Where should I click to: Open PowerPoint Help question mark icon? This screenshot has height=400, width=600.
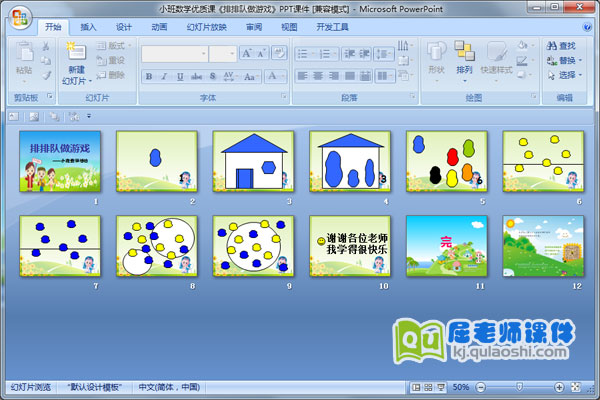tap(587, 27)
